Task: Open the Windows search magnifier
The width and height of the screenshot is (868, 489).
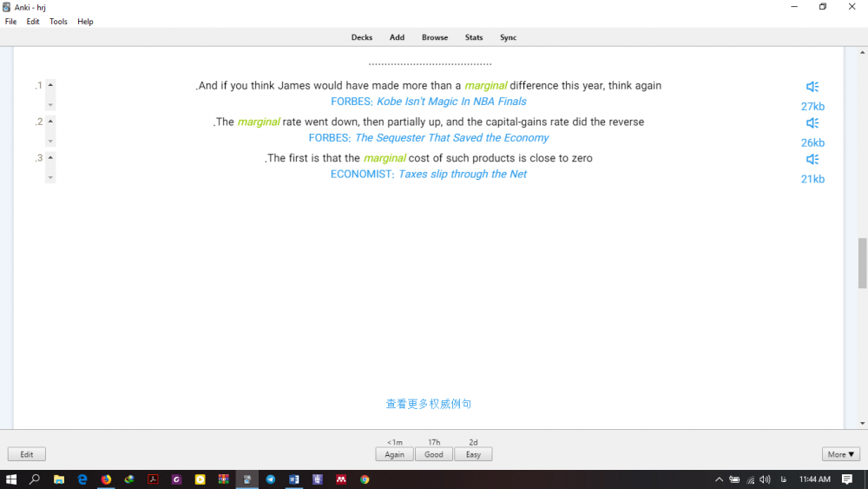Action: [x=35, y=479]
